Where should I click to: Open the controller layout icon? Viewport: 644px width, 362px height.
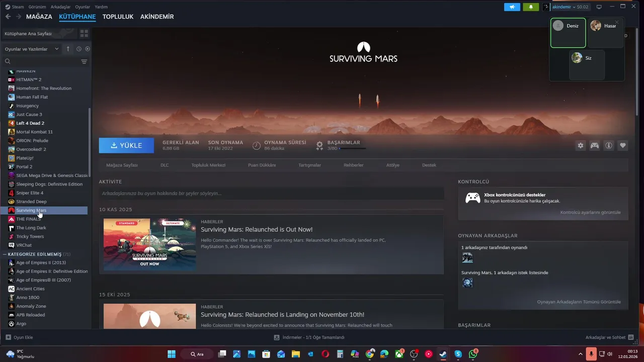point(595,145)
